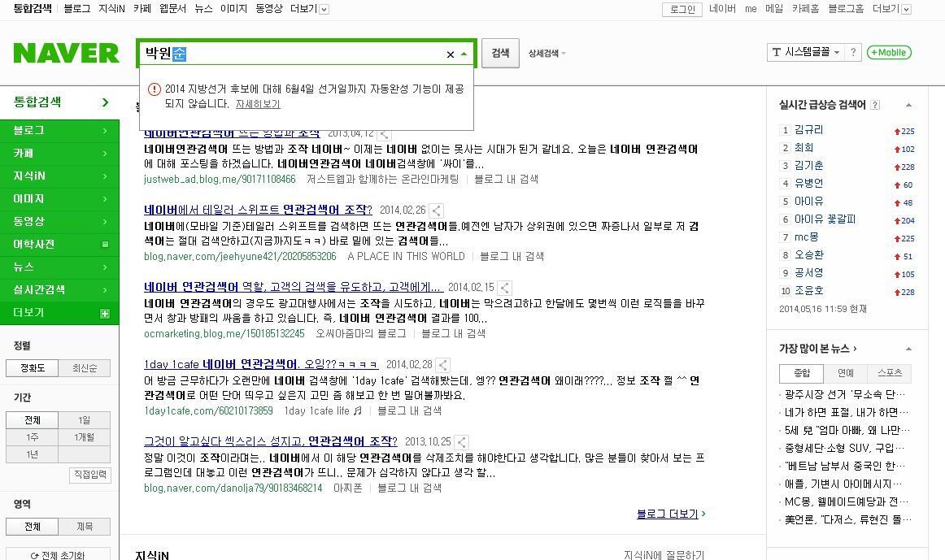The image size is (945, 560).
Task: Expand sidebar 더보기 with plus icon
Action: pyautogui.click(x=105, y=313)
